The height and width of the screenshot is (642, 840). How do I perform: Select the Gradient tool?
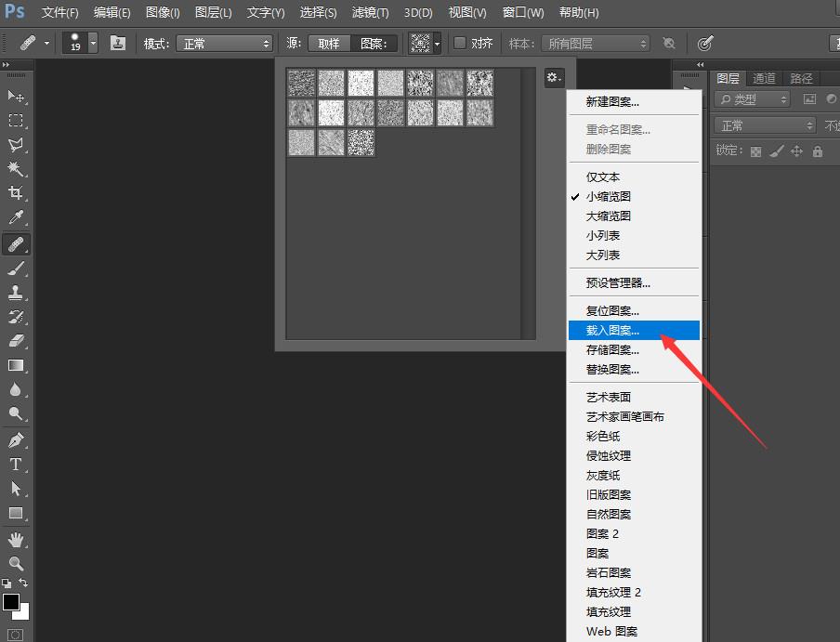click(17, 365)
